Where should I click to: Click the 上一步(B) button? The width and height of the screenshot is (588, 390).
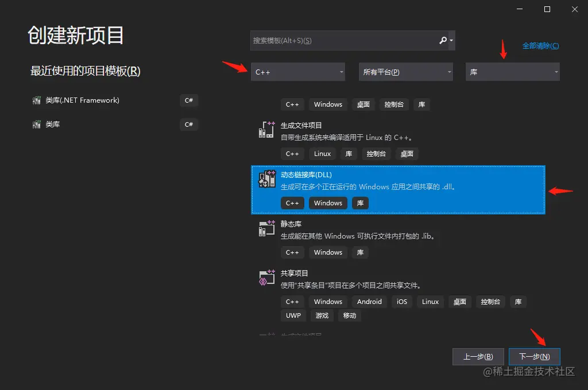coord(478,356)
